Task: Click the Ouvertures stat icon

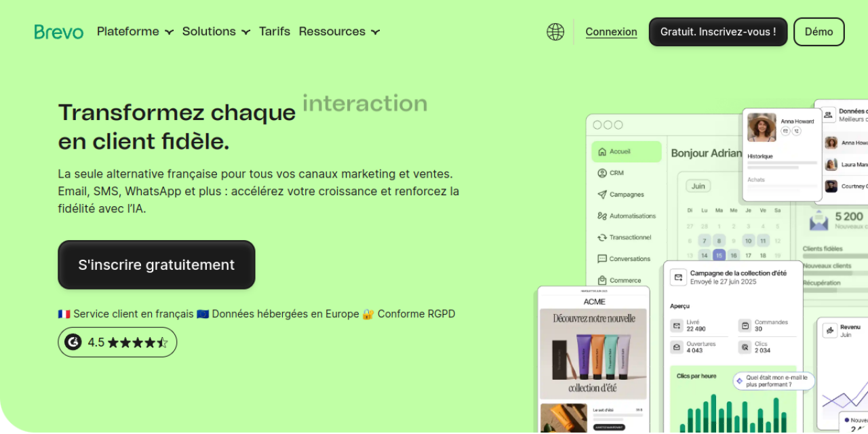Action: [677, 347]
